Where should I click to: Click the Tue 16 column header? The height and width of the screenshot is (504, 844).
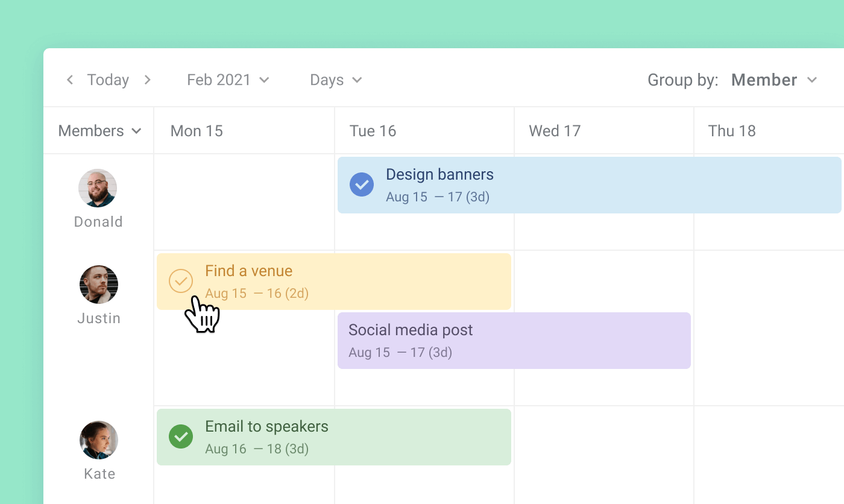(x=373, y=131)
